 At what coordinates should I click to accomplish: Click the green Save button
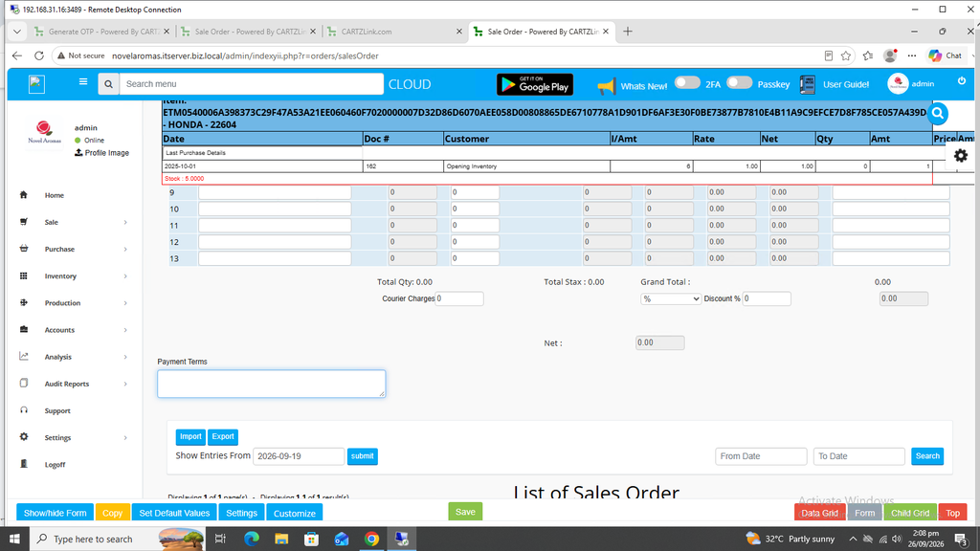(465, 512)
